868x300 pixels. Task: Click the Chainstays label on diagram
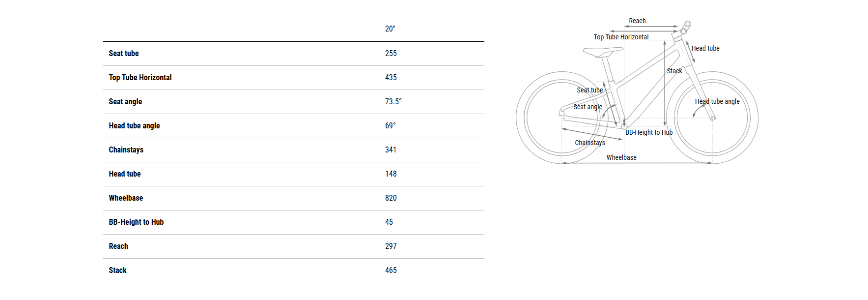click(590, 143)
